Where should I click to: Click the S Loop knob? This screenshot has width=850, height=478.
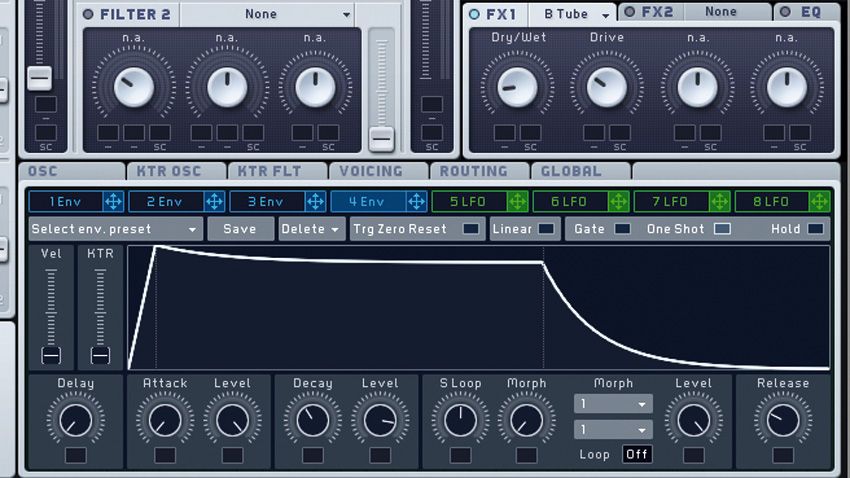[x=460, y=420]
